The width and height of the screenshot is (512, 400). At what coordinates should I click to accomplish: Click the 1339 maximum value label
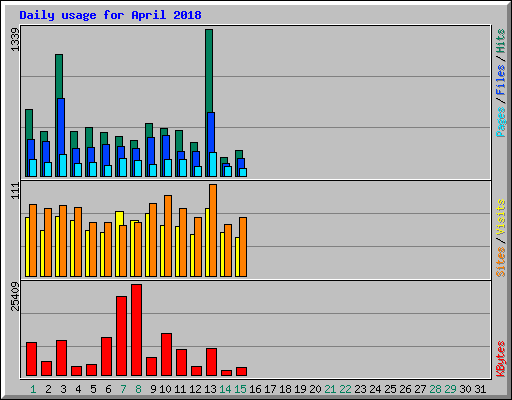pos(15,39)
